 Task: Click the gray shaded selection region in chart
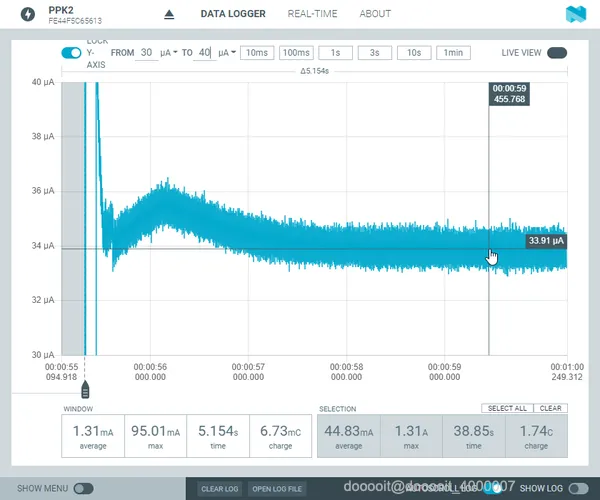tap(73, 218)
